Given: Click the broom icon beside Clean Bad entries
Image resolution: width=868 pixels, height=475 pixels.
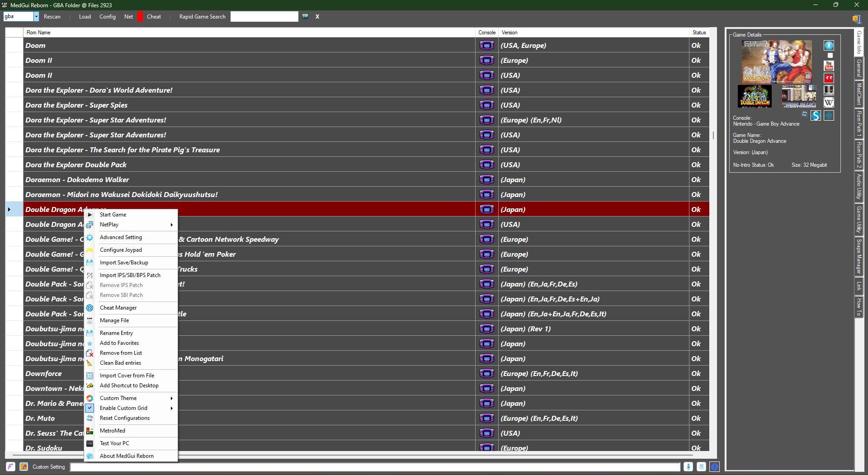Looking at the screenshot, I should (90, 363).
